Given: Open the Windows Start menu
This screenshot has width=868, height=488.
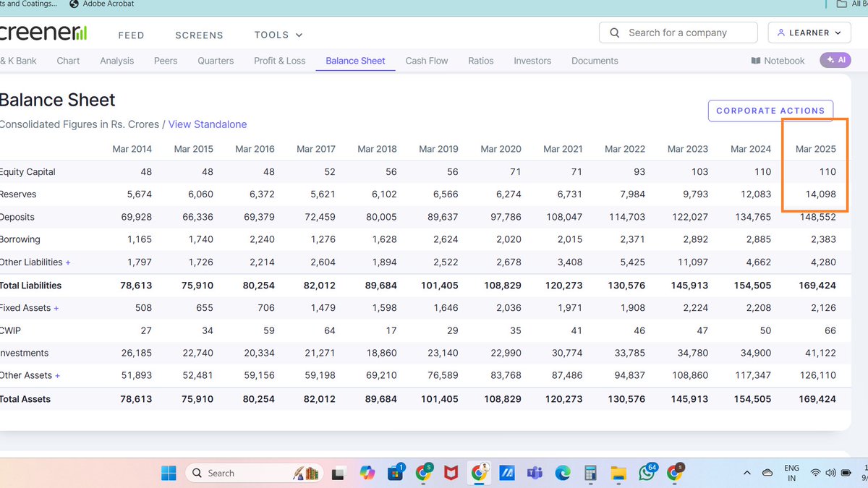Looking at the screenshot, I should click(169, 473).
